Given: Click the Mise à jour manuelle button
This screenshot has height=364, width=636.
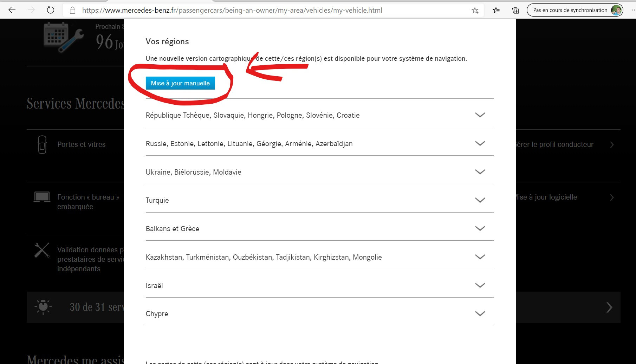Looking at the screenshot, I should tap(180, 83).
